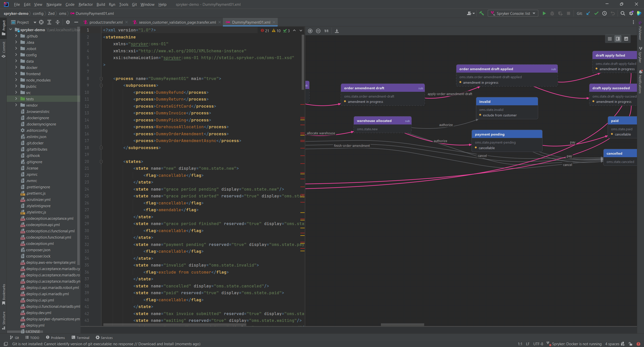Click the Zed breadcrumb

[51, 13]
